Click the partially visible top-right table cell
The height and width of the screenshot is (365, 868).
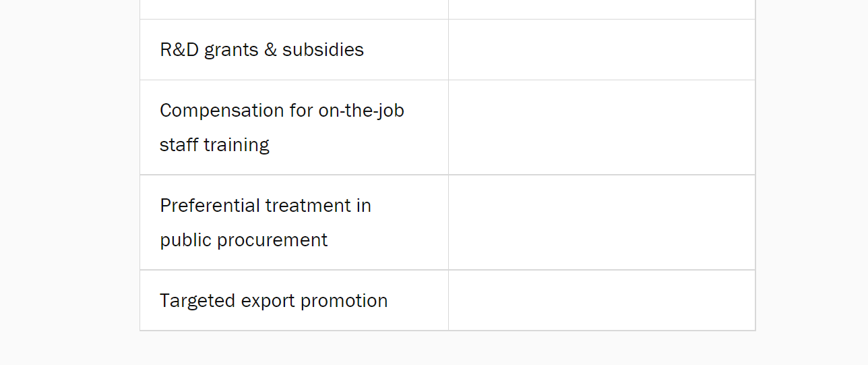coord(601,9)
